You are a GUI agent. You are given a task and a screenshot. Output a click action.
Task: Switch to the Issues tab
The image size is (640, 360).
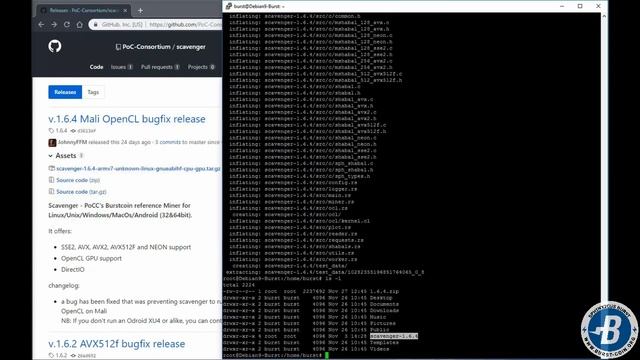[122, 67]
